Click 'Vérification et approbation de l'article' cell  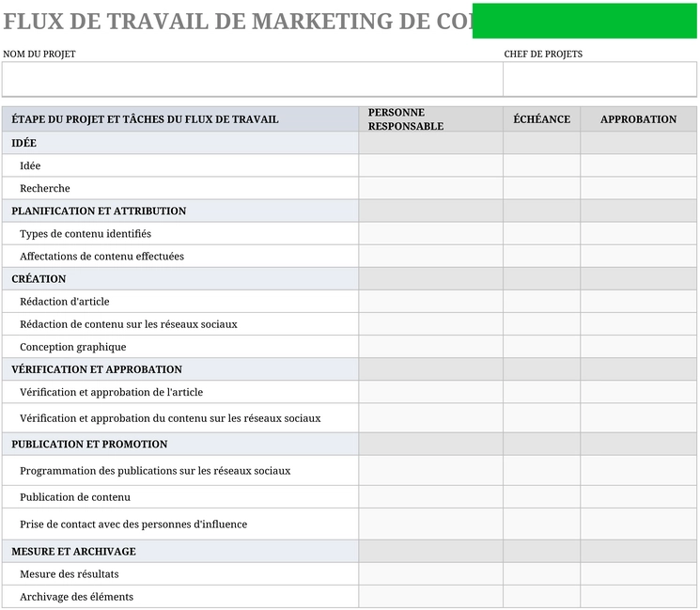(x=180, y=392)
